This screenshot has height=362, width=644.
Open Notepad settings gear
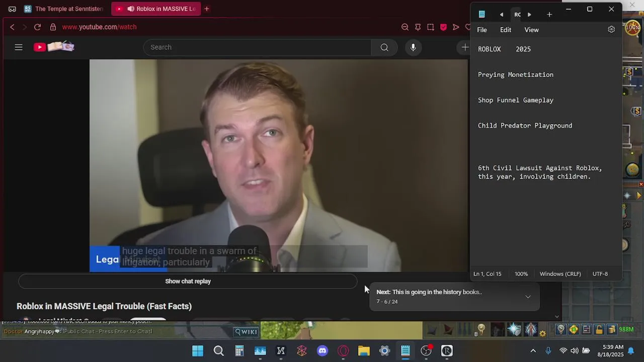pos(611,30)
